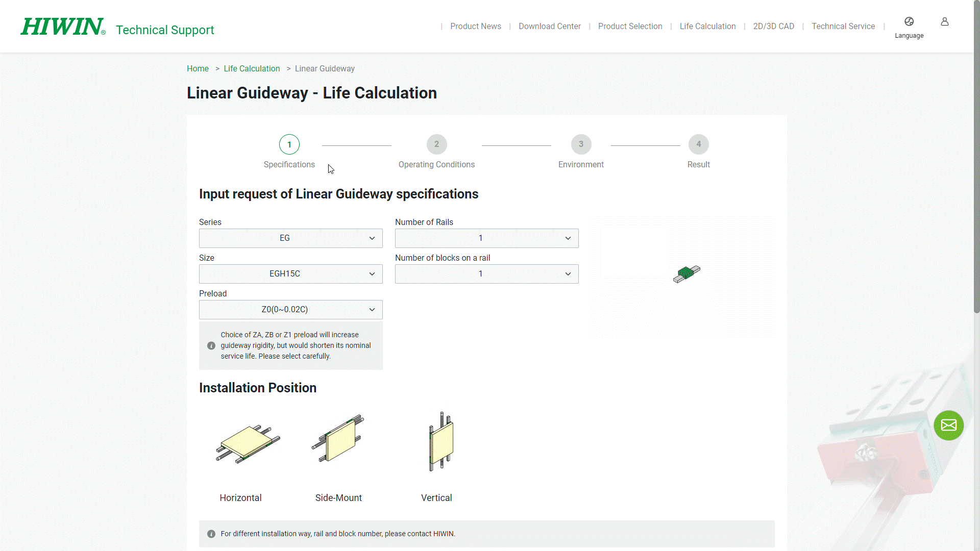Open the green mail contact button
Screen dimensions: 980x551
pyautogui.click(x=948, y=425)
